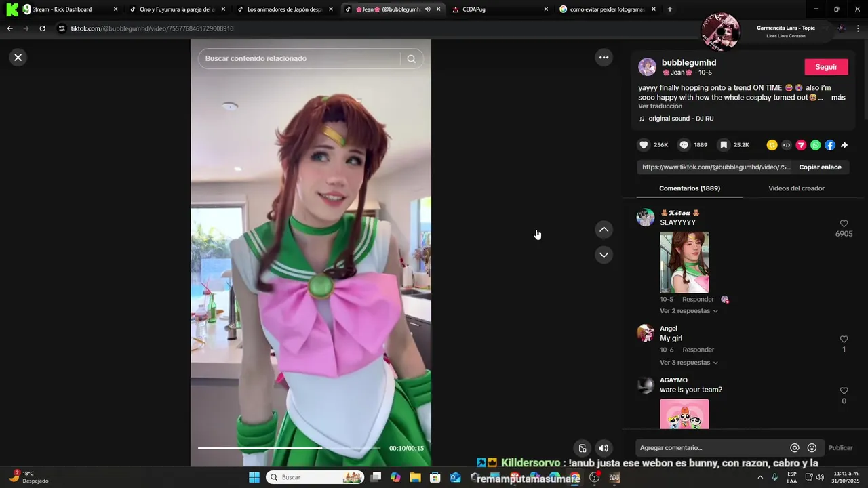Click Ver traducción link
The width and height of the screenshot is (868, 488).
pos(660,106)
